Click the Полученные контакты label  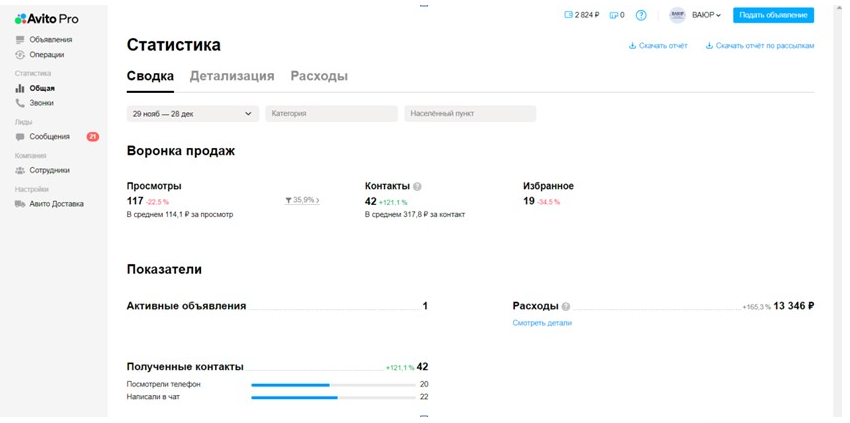click(185, 367)
